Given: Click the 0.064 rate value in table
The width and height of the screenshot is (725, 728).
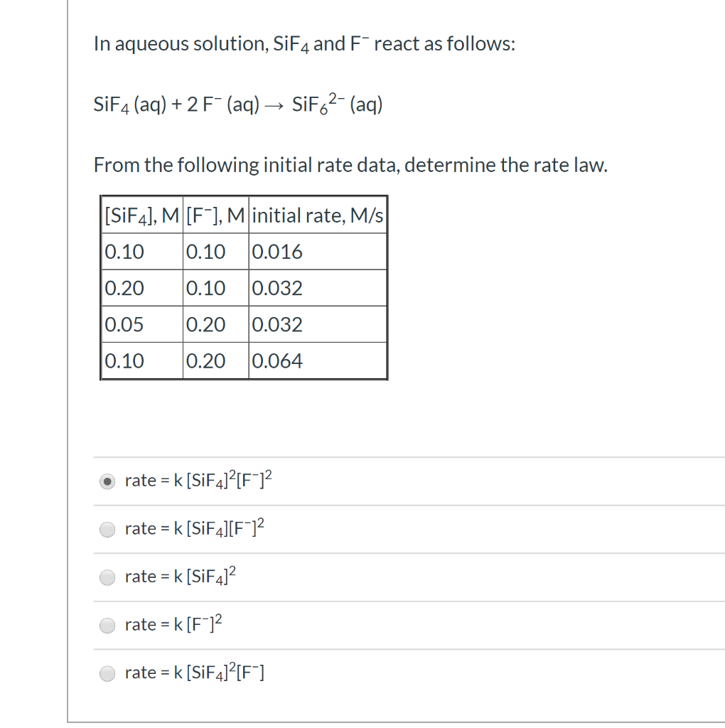Looking at the screenshot, I should (x=277, y=360).
